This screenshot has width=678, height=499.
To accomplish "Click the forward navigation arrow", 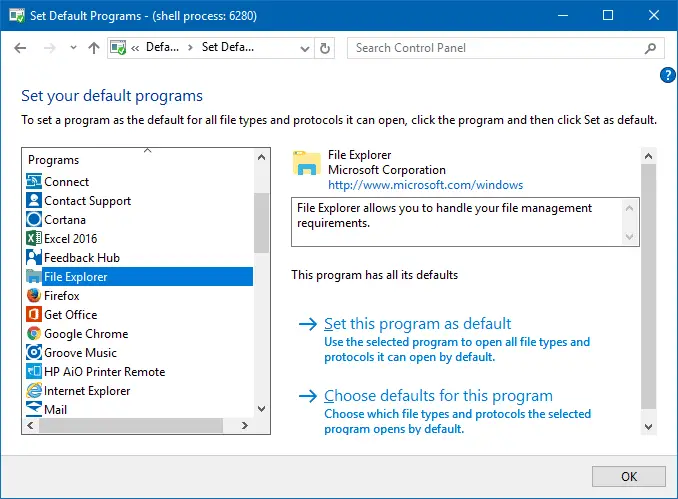I will coord(50,48).
